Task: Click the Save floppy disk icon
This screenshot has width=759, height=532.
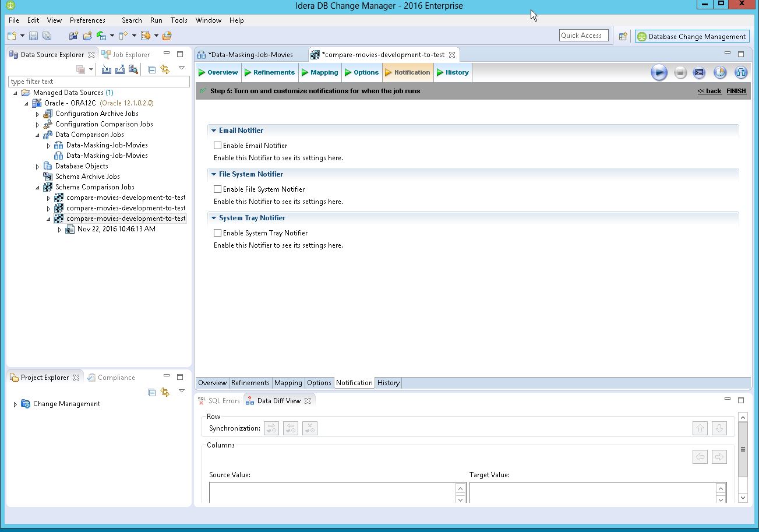Action: pos(33,36)
